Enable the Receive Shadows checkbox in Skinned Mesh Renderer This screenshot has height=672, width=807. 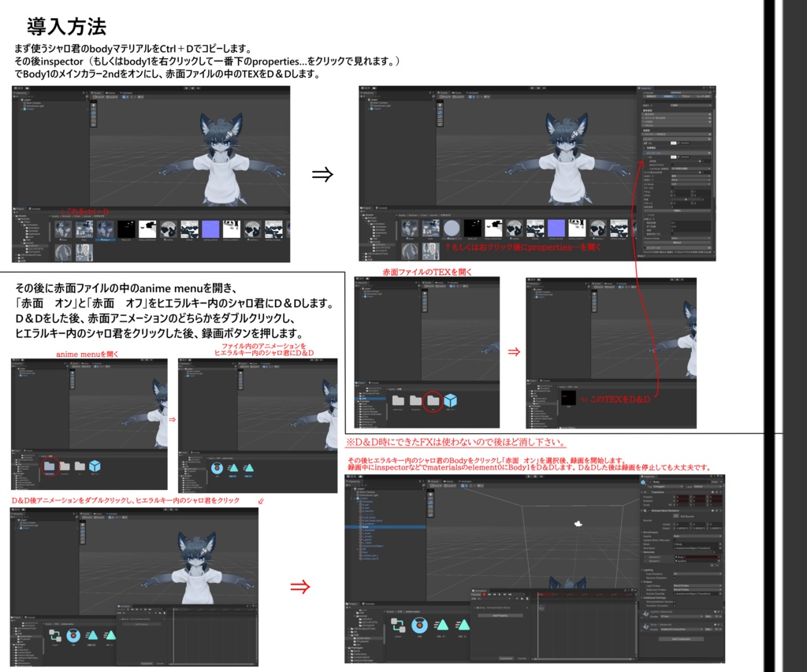click(675, 577)
